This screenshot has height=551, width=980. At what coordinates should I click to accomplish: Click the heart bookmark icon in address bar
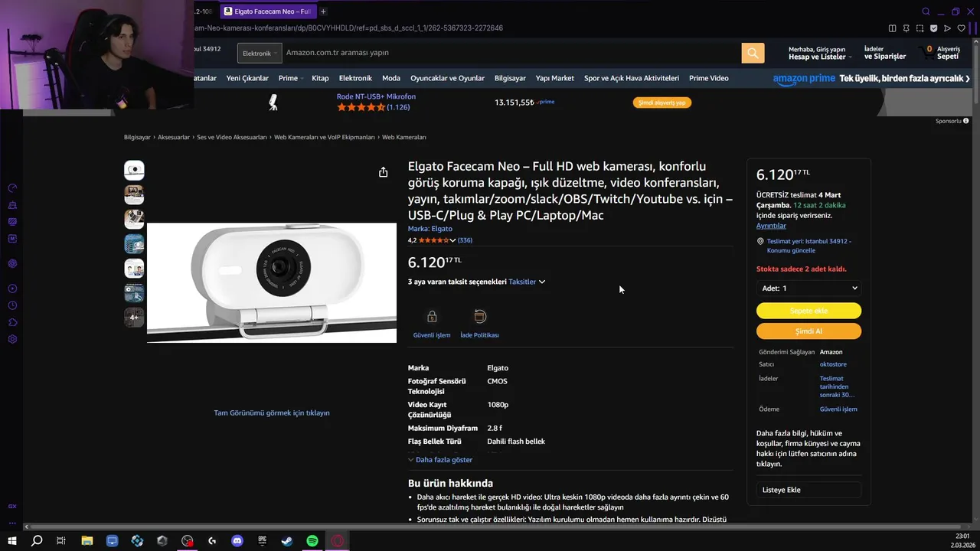961,28
